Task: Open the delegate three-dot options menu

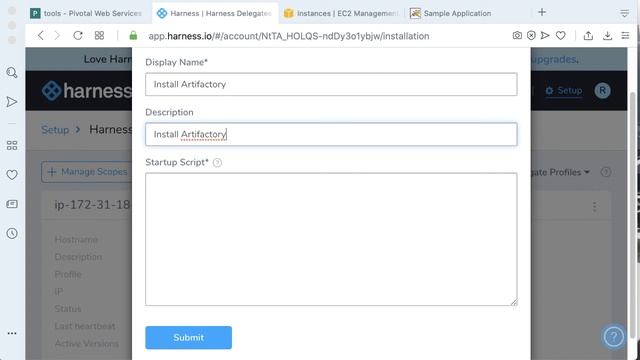Action: click(x=594, y=207)
